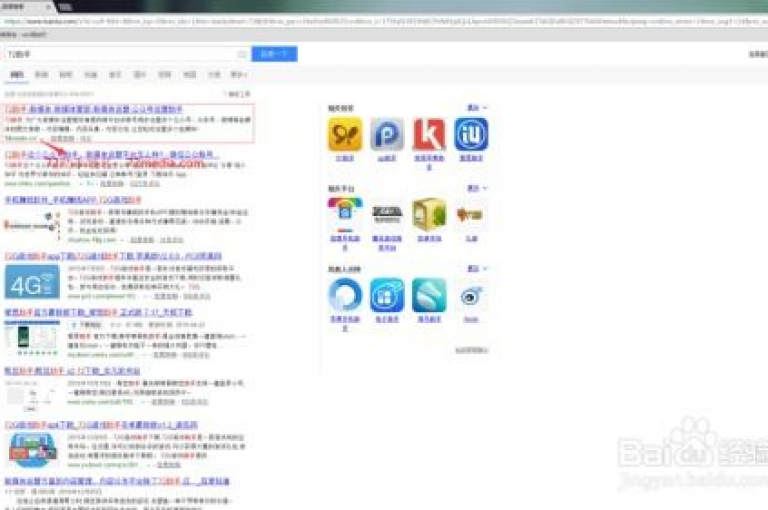Click the blue Baidu search button
768x510 pixels.
point(274,54)
